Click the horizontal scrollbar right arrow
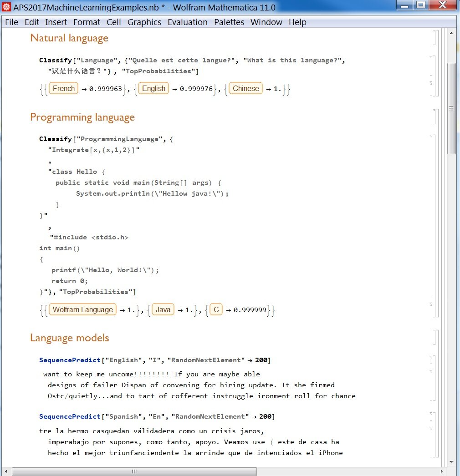460x476 pixels. [442, 471]
